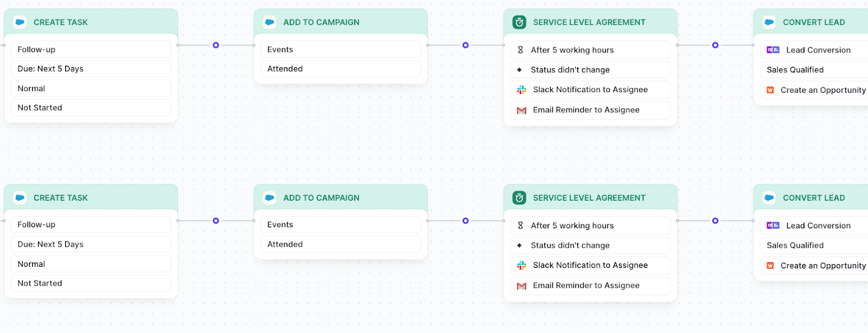Screen dimensions: 868x333
Task: Select upper connector node between Create Task and Add to Campaign
Action: (x=216, y=45)
